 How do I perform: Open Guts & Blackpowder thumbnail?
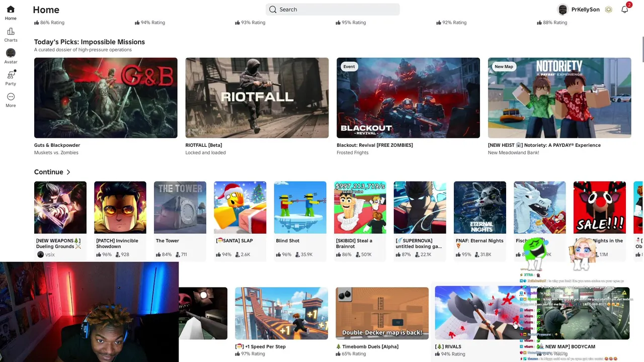(x=106, y=98)
